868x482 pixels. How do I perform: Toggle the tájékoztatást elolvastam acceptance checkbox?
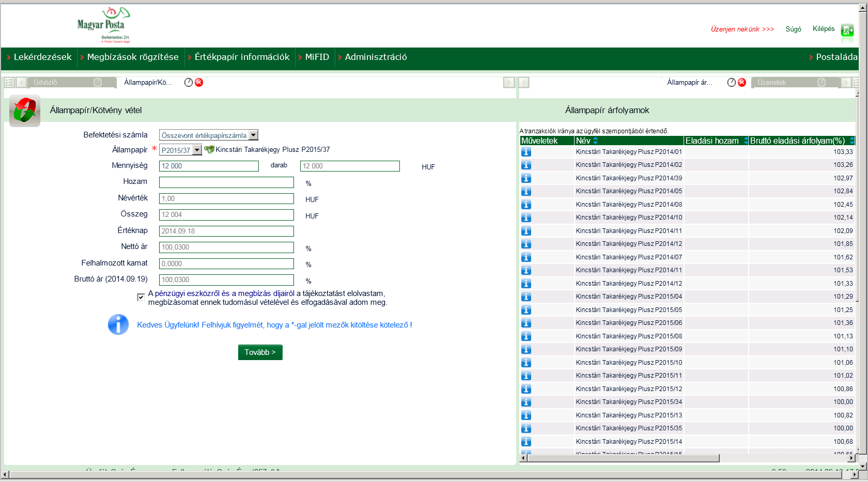coord(141,297)
